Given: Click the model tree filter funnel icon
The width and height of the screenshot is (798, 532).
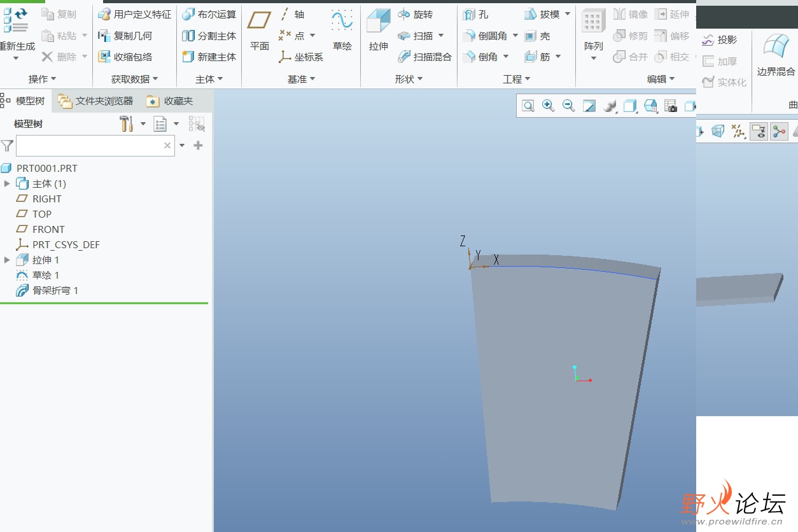Looking at the screenshot, I should (7, 146).
